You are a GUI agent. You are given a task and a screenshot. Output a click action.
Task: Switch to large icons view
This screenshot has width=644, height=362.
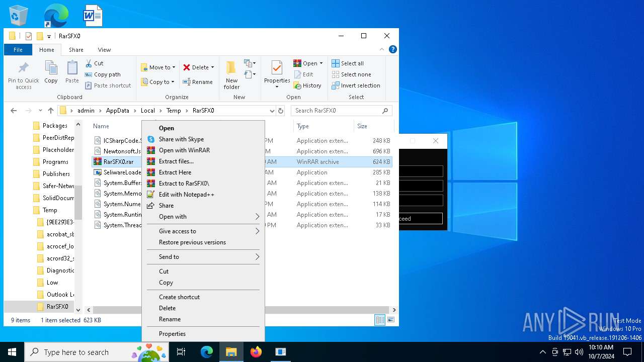(390, 320)
